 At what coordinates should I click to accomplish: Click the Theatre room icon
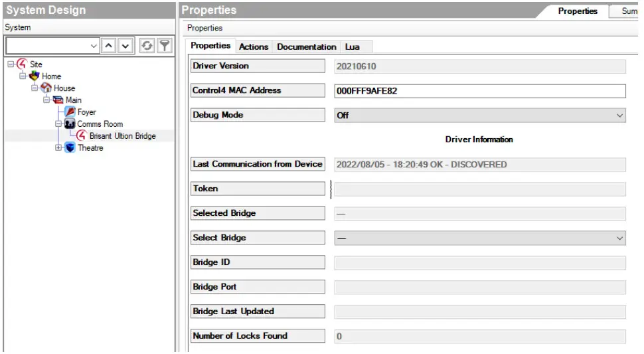pos(70,147)
